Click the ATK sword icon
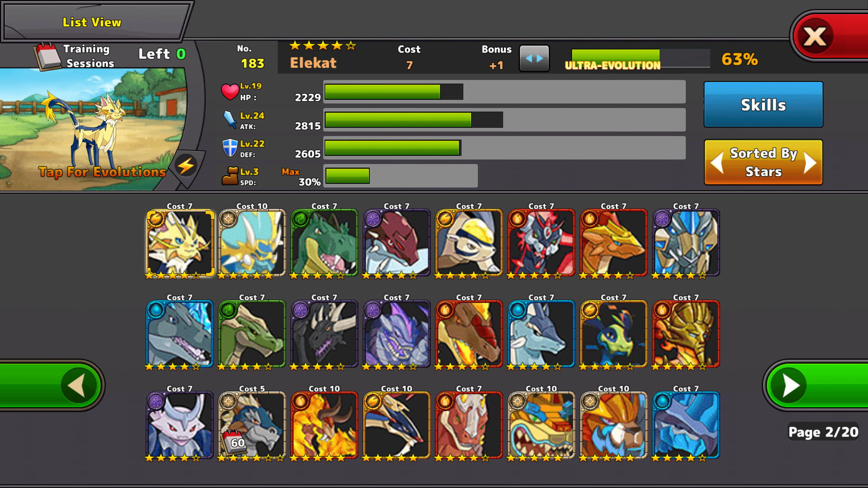Viewport: 868px width, 488px height. 230,120
